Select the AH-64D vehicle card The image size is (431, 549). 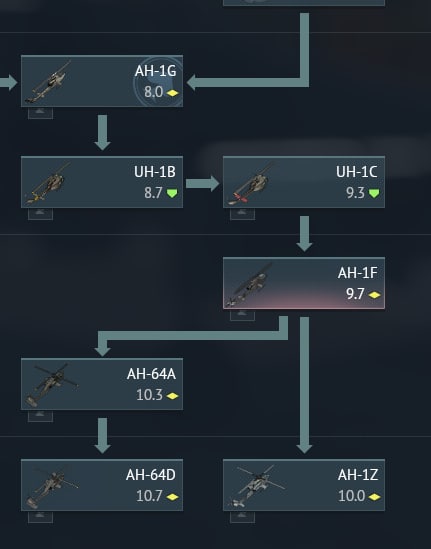point(102,485)
